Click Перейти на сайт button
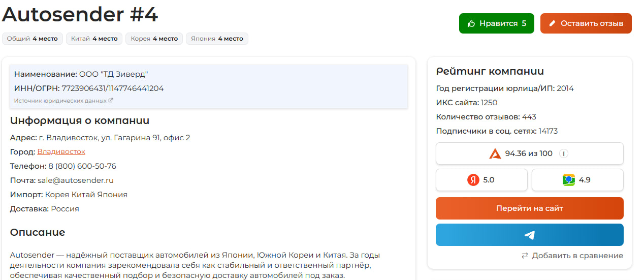 [530, 208]
